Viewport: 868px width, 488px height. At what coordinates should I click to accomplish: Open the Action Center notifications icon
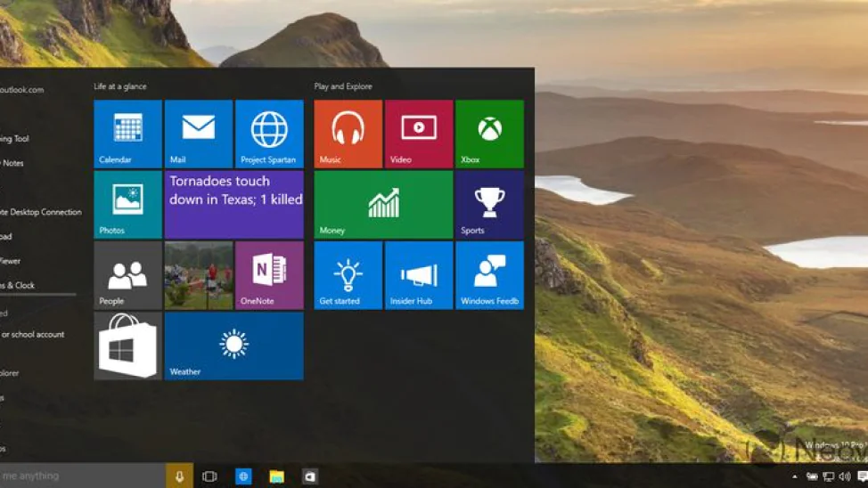[x=863, y=476]
